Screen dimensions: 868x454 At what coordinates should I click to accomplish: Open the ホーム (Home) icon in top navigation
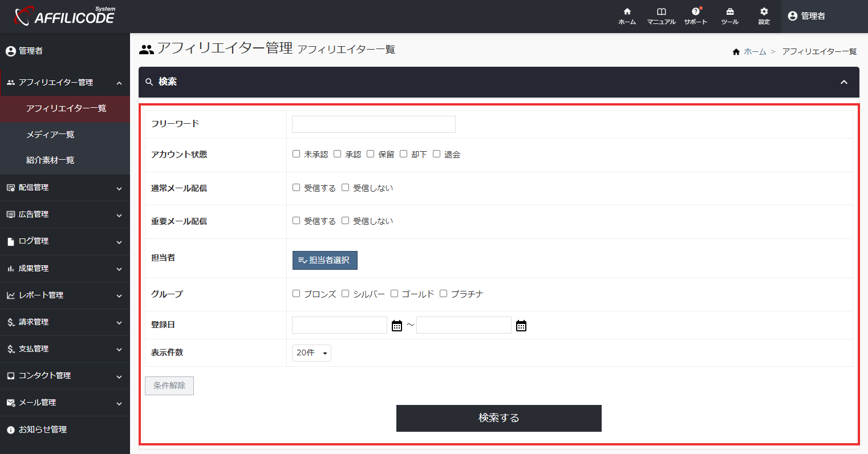point(626,16)
